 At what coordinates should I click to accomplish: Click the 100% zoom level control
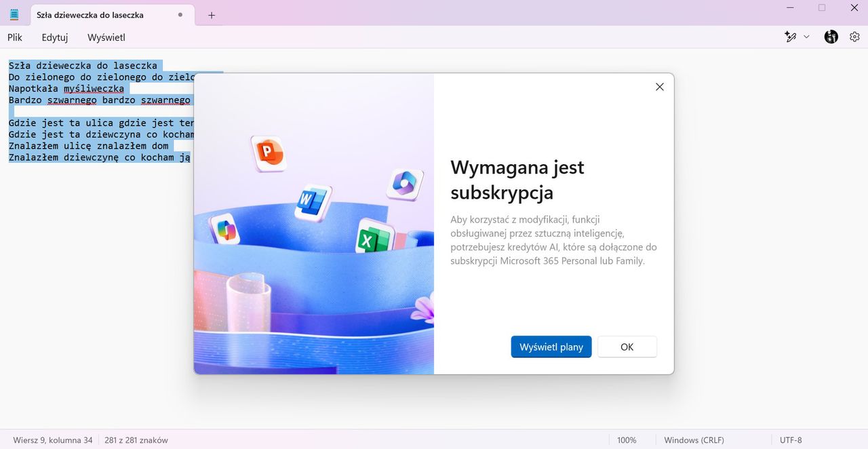click(x=627, y=440)
